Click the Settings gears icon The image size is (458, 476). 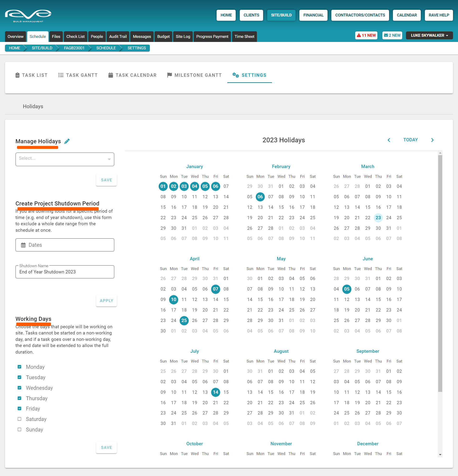235,75
